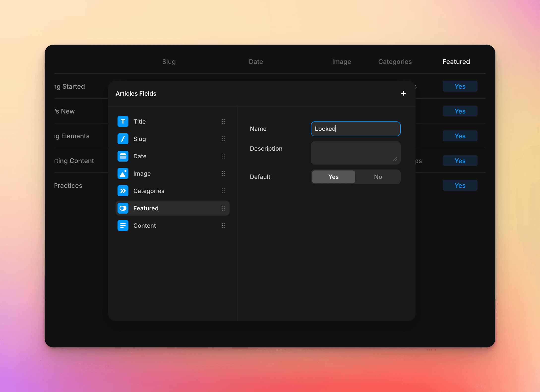Click the Title field's T icon
This screenshot has height=392, width=540.
[x=123, y=121]
